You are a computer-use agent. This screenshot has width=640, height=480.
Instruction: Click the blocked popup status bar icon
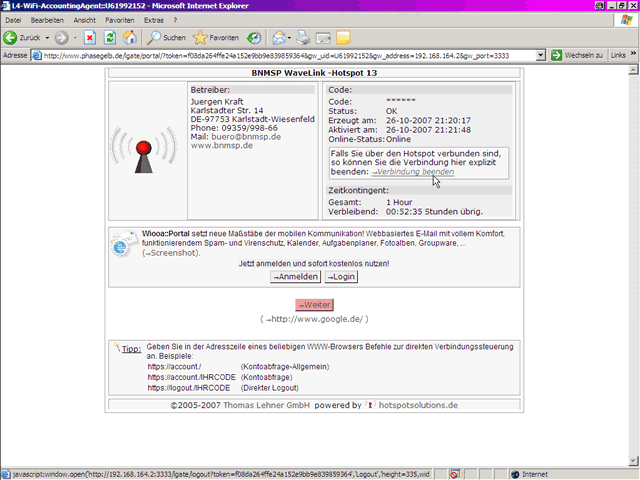tap(454, 474)
